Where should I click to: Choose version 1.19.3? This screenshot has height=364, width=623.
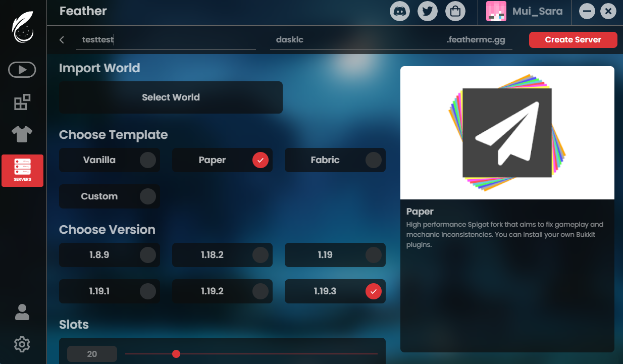[x=335, y=291]
